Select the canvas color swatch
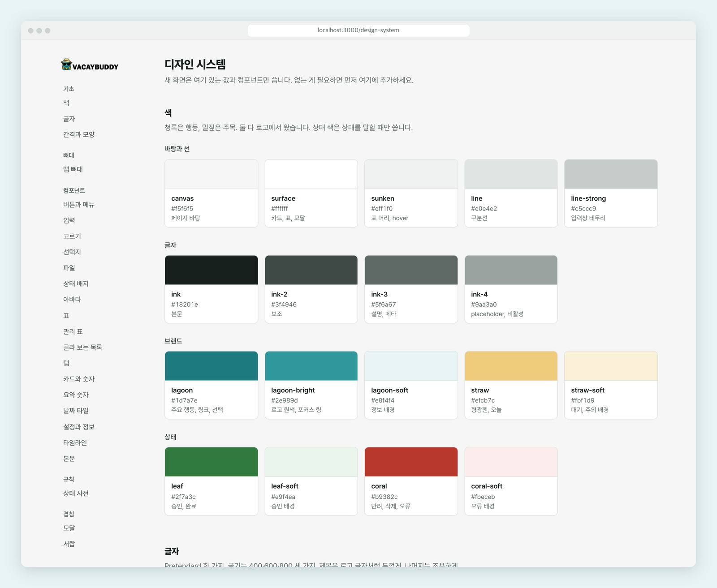The image size is (717, 588). 212,174
